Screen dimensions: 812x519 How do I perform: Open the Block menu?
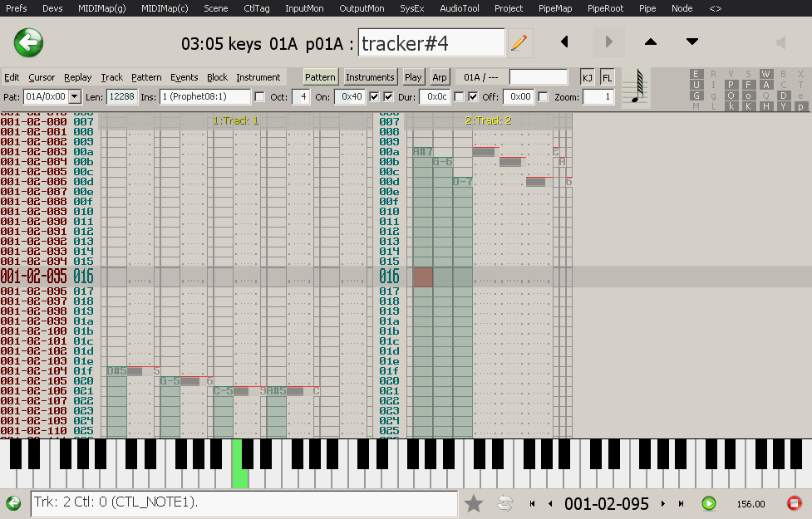click(x=217, y=77)
